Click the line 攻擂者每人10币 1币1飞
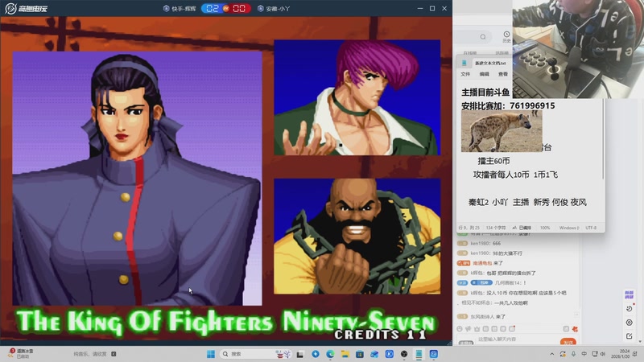This screenshot has width=644, height=362. (515, 175)
